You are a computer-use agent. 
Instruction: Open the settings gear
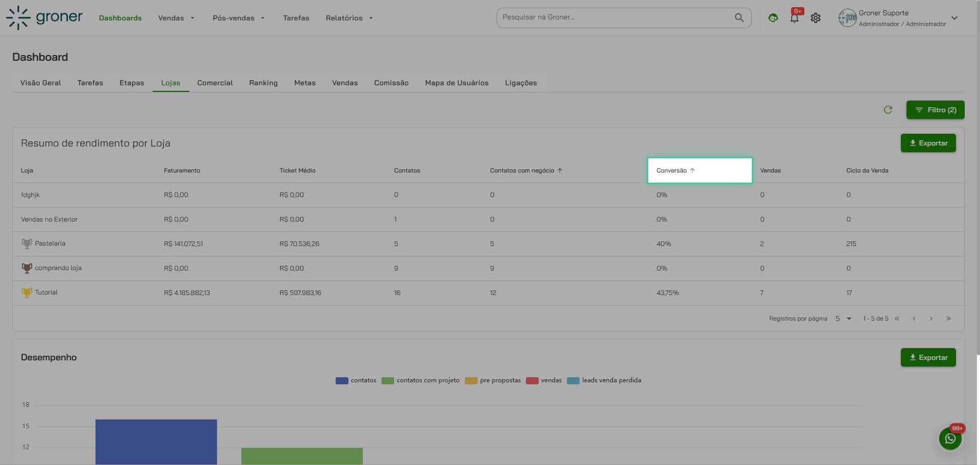click(816, 18)
